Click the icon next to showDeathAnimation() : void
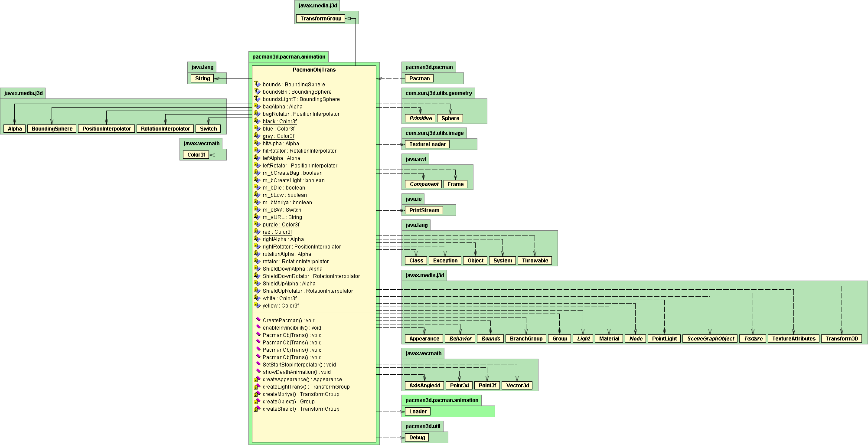 258,372
